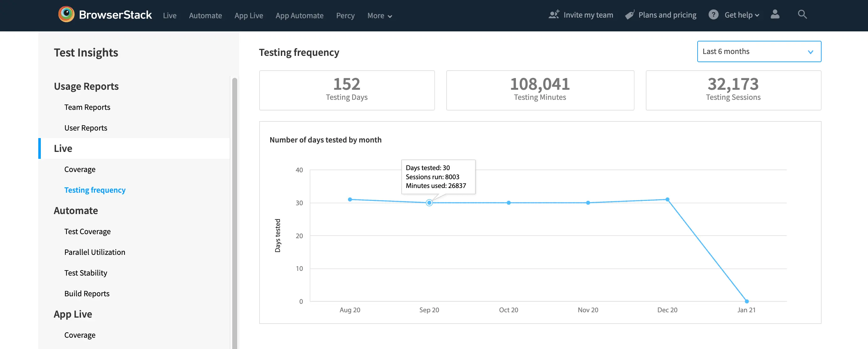This screenshot has height=349, width=868.
Task: Open the search magnifier icon
Action: point(802,14)
